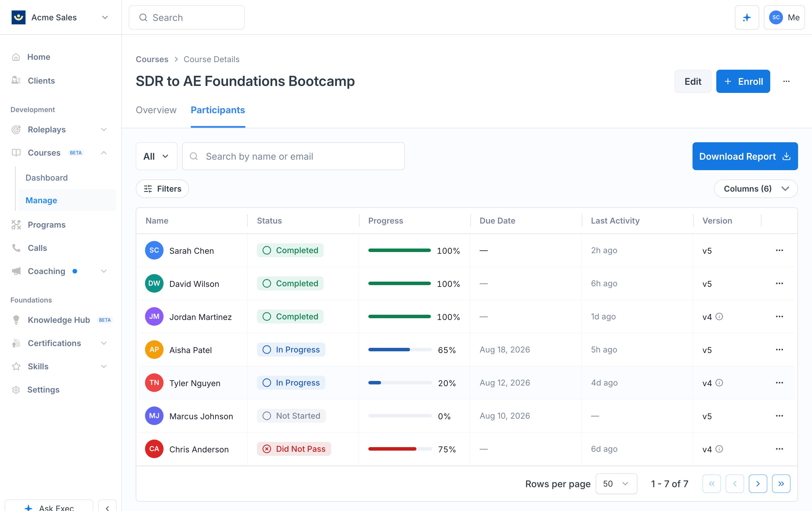The image size is (812, 511).
Task: Open the Filters panel
Action: pyautogui.click(x=162, y=189)
